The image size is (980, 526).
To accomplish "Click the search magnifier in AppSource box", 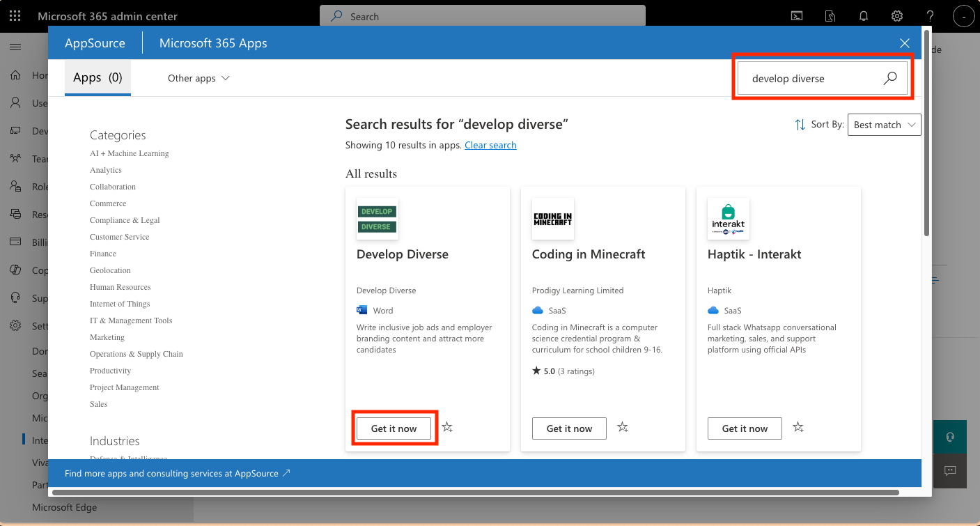I will click(x=890, y=79).
